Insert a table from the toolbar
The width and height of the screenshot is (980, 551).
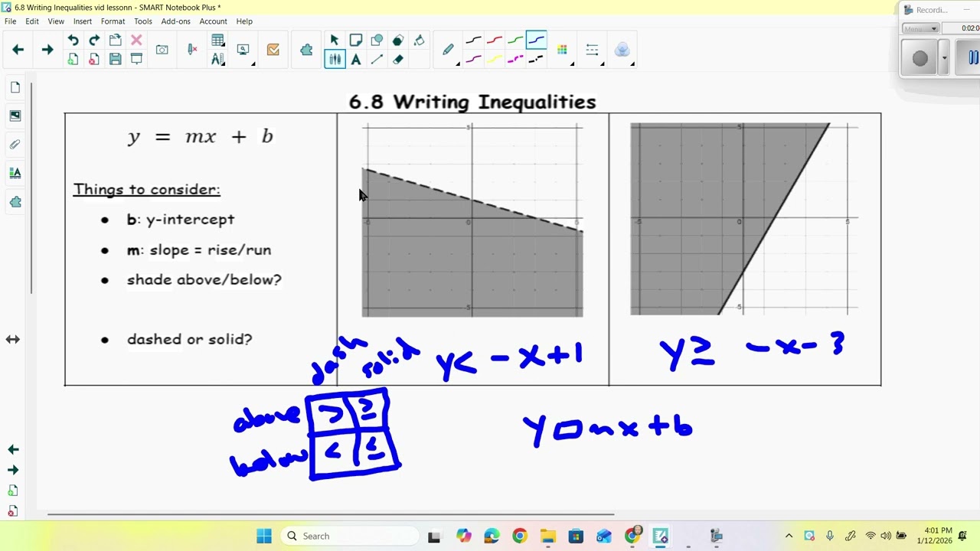(x=218, y=41)
